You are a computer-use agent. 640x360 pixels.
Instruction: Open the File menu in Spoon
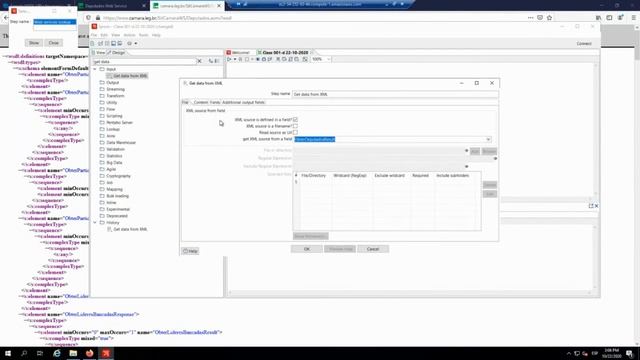(94, 35)
